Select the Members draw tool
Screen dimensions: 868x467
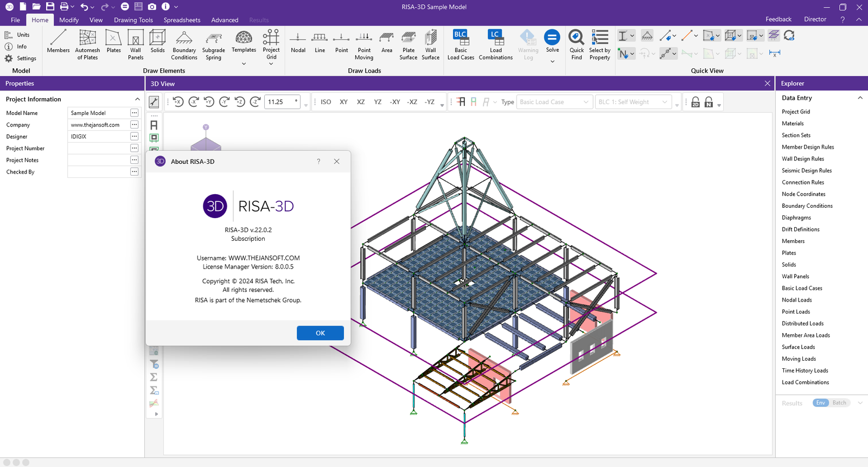pyautogui.click(x=58, y=42)
